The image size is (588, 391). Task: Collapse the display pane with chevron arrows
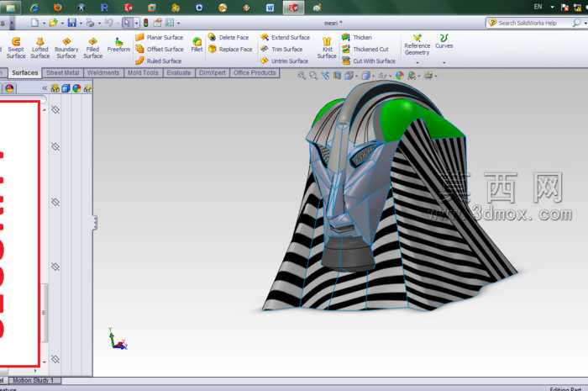(45, 88)
